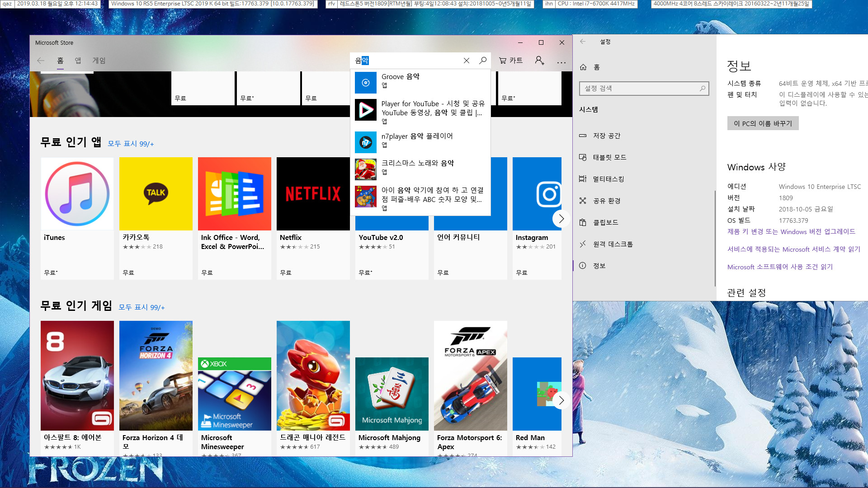Show all 무료 인기 게임 link
This screenshot has width=868, height=488.
142,307
